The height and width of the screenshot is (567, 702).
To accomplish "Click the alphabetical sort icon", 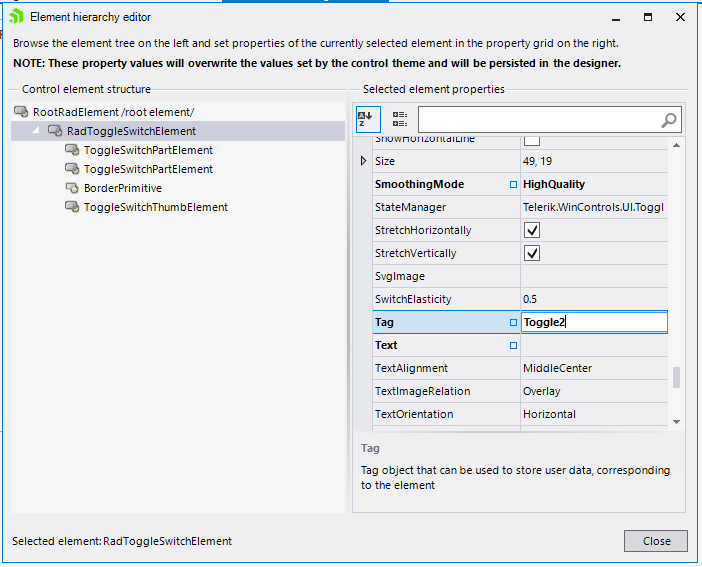I will [367, 119].
